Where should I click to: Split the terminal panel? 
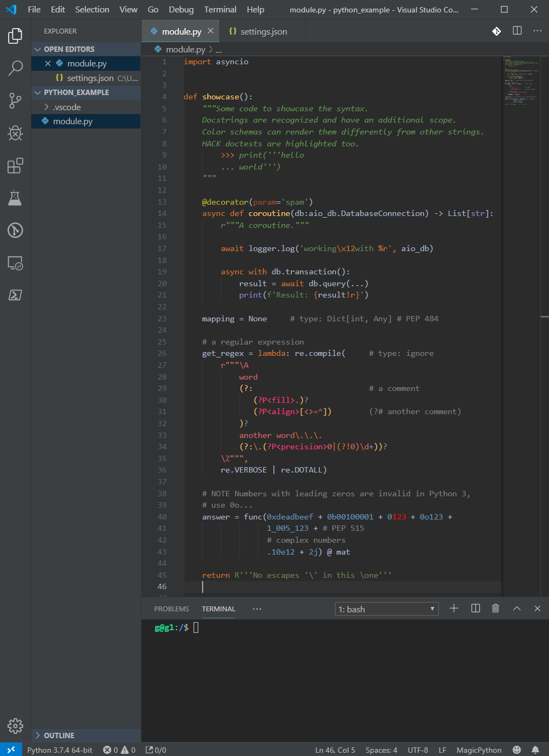(x=476, y=609)
